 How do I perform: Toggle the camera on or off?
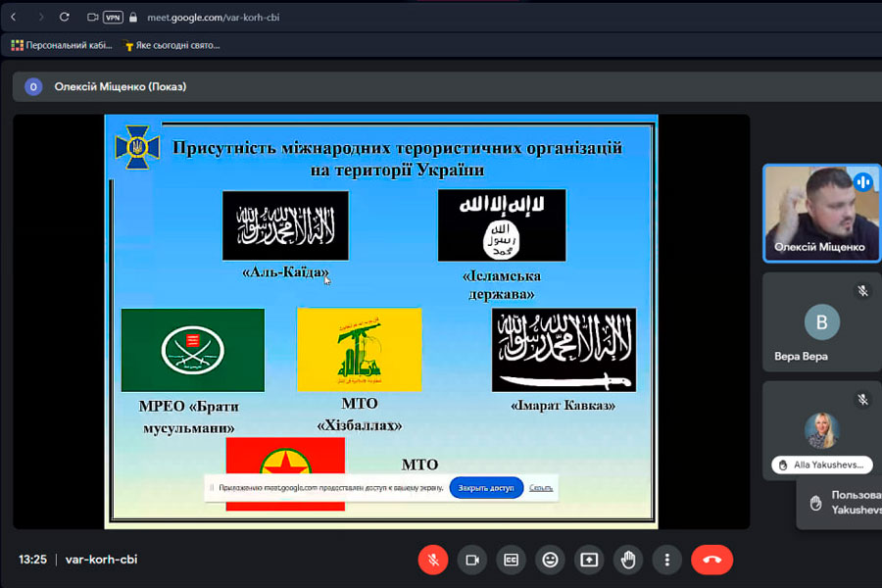pos(472,560)
